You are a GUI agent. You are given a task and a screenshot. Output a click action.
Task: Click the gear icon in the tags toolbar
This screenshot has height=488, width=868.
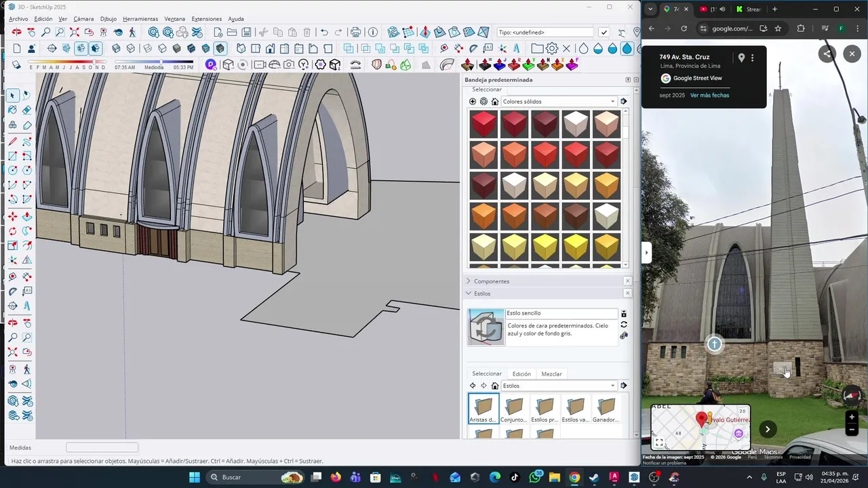(x=552, y=48)
